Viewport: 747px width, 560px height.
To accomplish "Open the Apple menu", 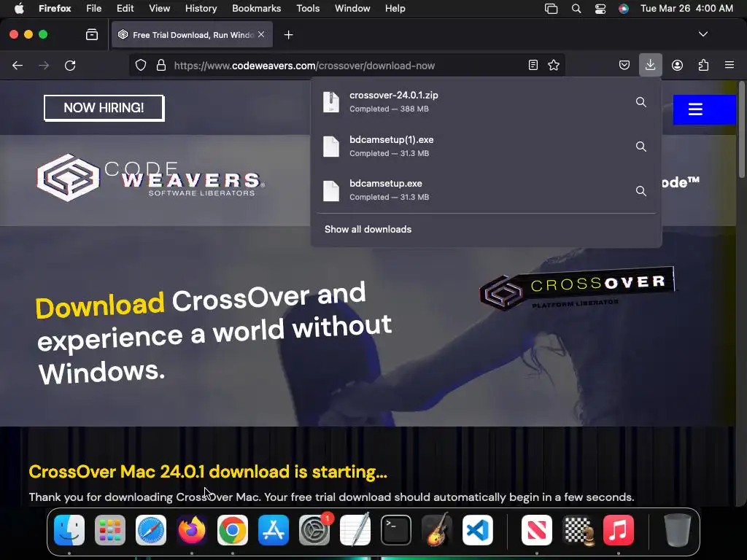I will click(x=19, y=9).
